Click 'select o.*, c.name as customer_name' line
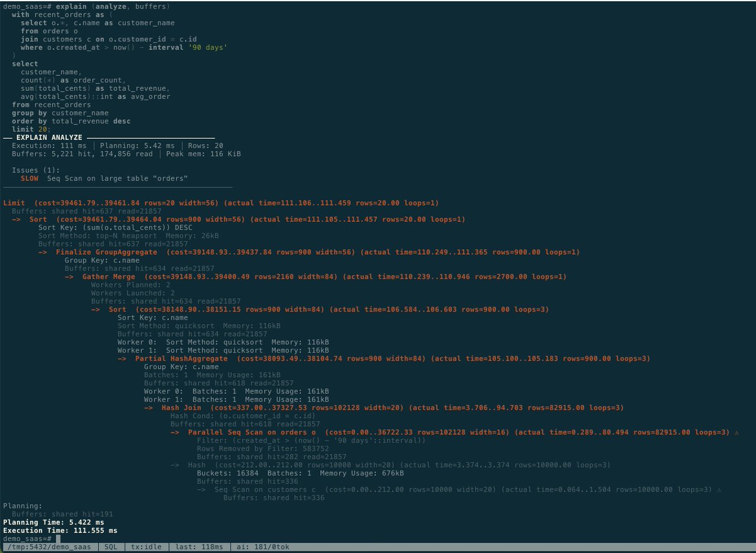Screen dimensions: 756x553 click(x=98, y=23)
